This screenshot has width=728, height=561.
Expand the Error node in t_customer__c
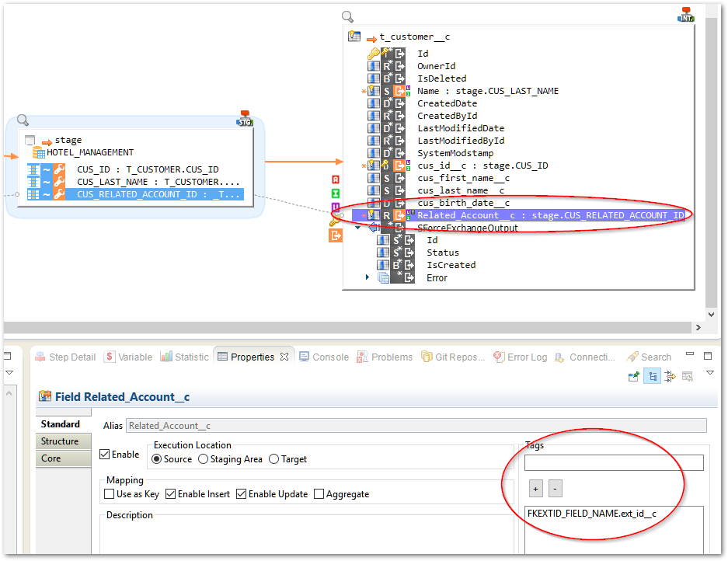click(x=367, y=277)
